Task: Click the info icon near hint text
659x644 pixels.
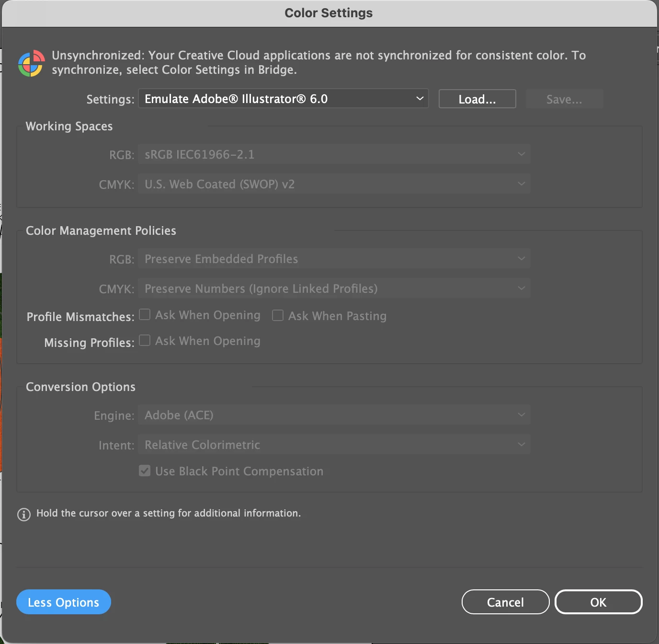Action: click(24, 514)
